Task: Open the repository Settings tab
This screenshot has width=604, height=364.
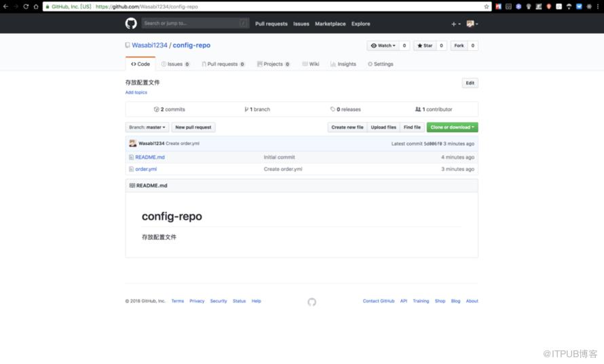Action: click(x=381, y=64)
